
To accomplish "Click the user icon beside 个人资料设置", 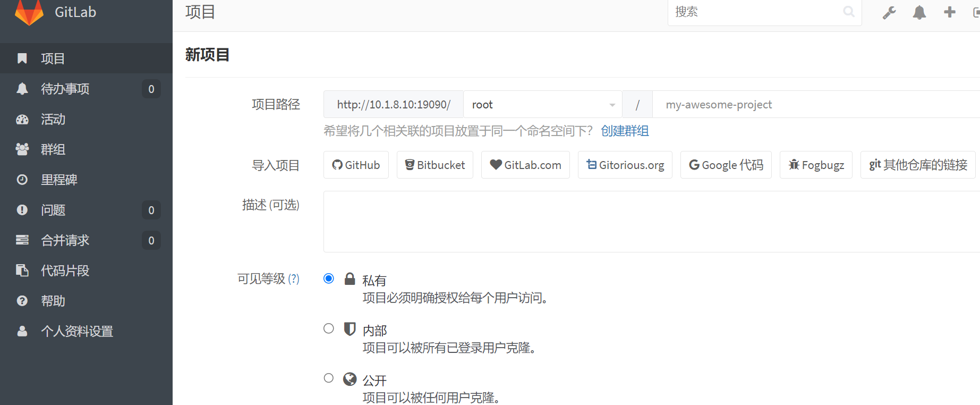I will [22, 331].
